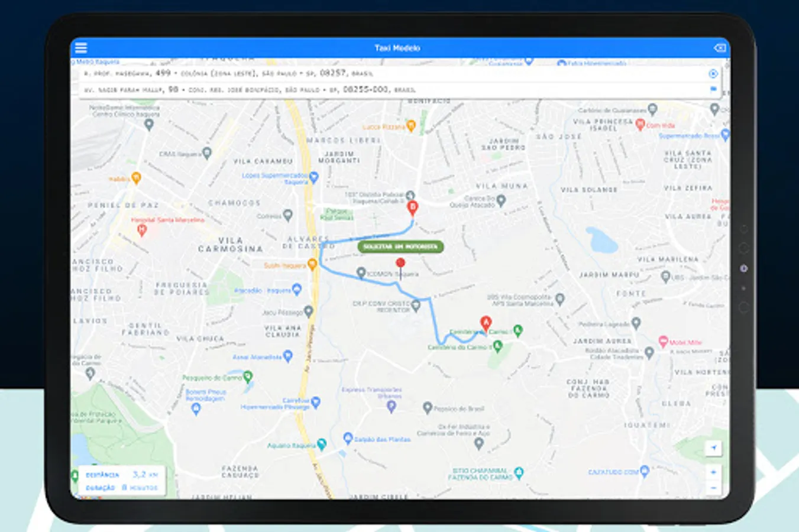Select the red origin marker A
Image resolution: width=799 pixels, height=532 pixels.
pos(486,323)
